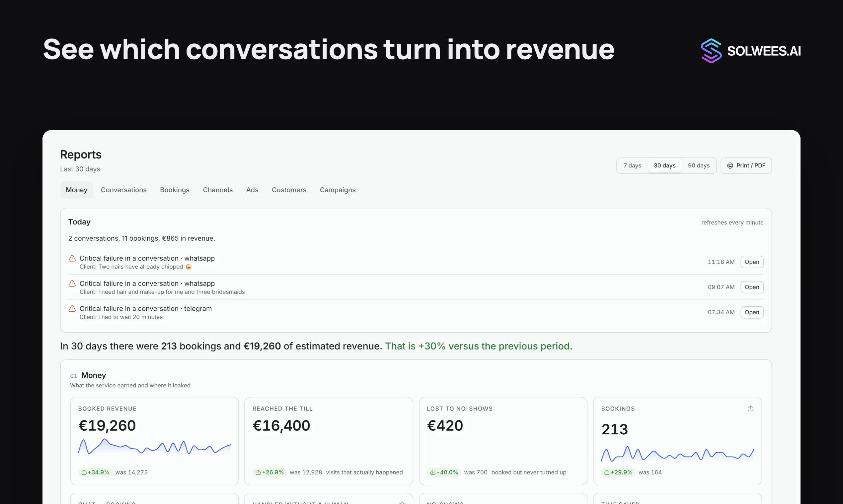Click the '01 Money' section heading

(x=88, y=376)
